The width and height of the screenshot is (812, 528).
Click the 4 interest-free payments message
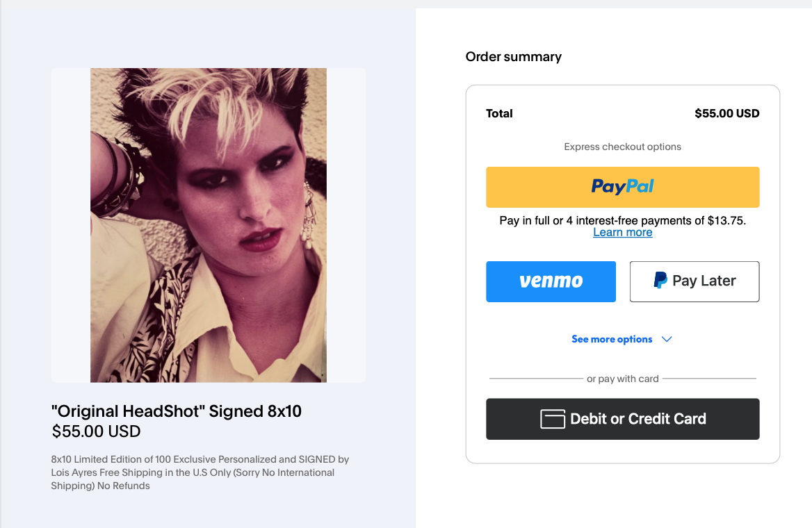tap(622, 220)
